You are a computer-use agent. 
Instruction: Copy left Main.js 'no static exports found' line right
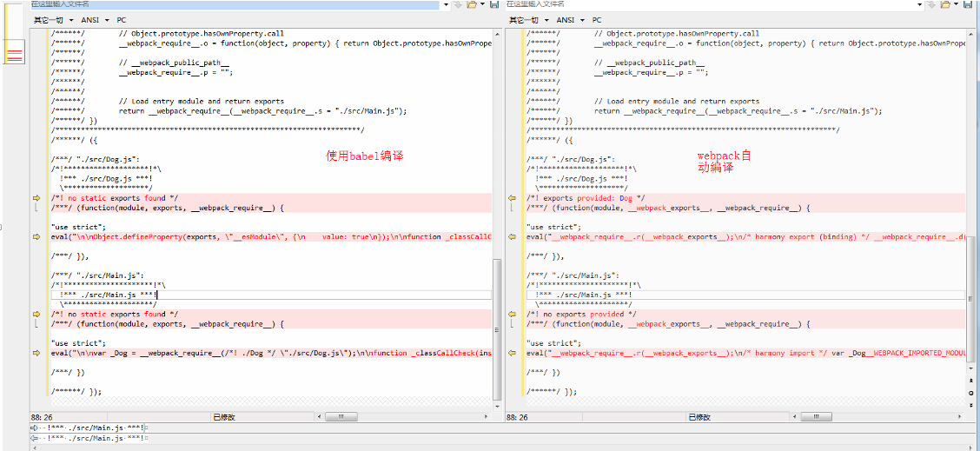click(x=36, y=314)
